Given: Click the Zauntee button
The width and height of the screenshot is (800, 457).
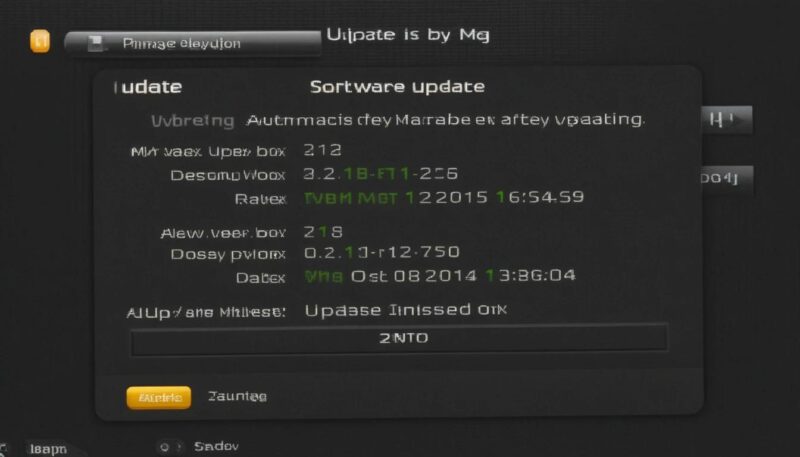Looking at the screenshot, I should pyautogui.click(x=237, y=396).
